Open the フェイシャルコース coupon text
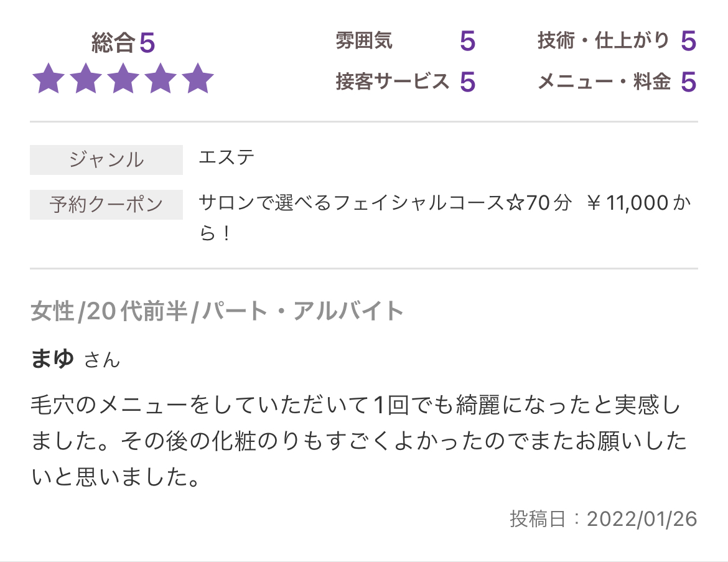 tap(445, 217)
